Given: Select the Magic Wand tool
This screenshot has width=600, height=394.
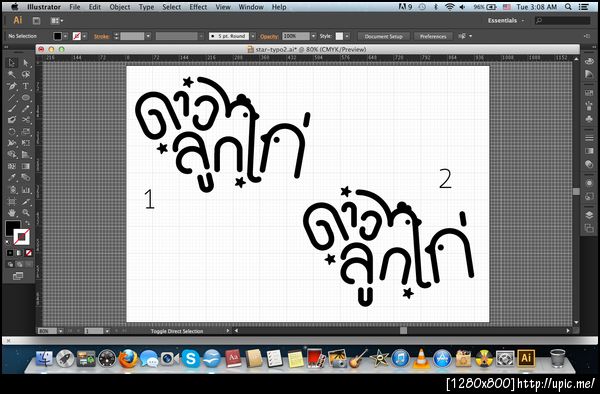Looking at the screenshot, I should 12,74.
